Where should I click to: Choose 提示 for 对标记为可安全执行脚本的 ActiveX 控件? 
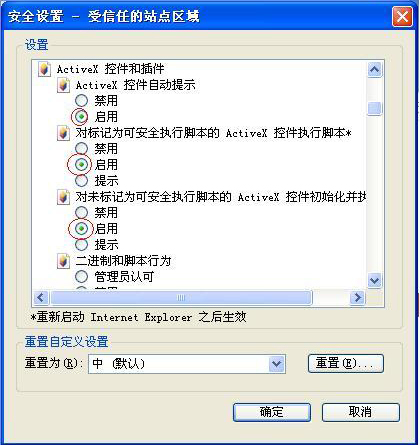pos(81,181)
